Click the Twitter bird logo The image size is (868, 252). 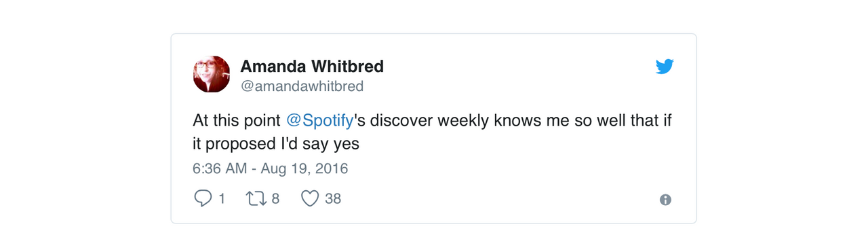pyautogui.click(x=665, y=67)
